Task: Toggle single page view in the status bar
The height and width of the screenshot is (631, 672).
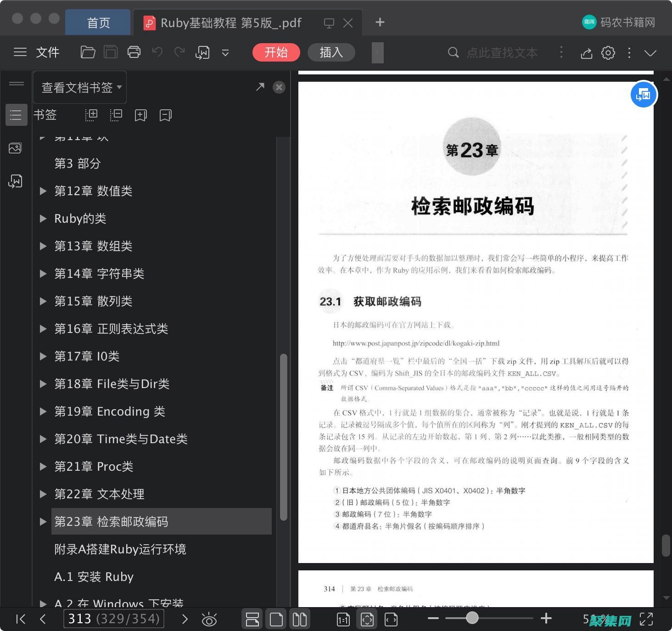Action: coord(276,619)
